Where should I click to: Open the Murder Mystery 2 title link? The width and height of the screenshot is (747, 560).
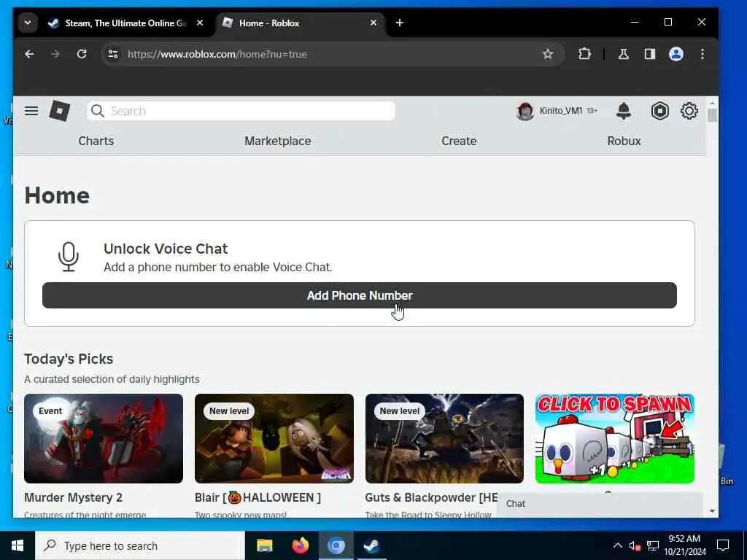click(73, 497)
